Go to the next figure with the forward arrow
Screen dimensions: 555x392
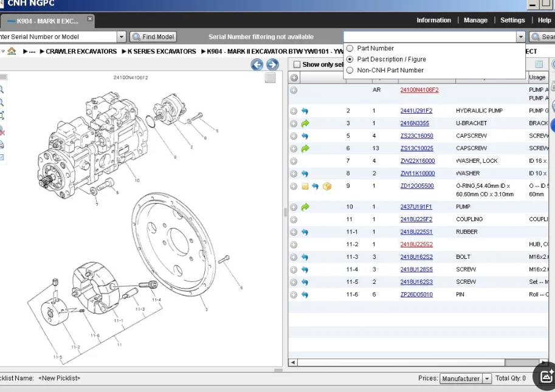point(272,65)
